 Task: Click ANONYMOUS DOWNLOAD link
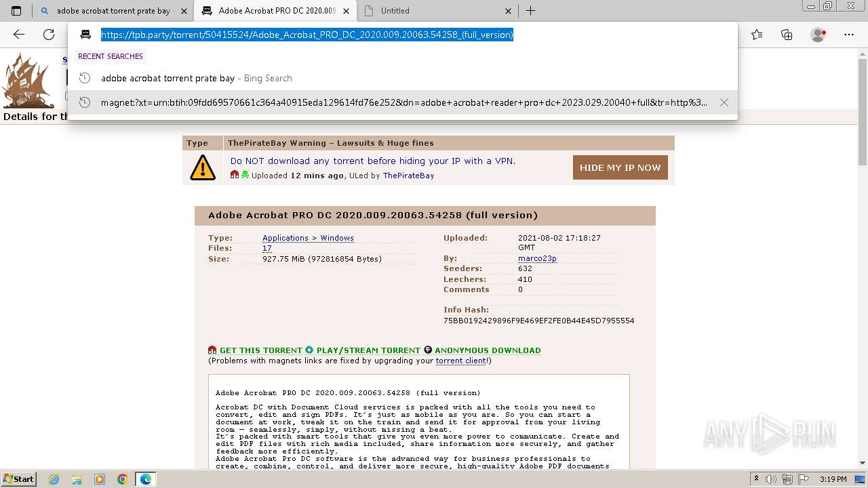[x=488, y=350]
